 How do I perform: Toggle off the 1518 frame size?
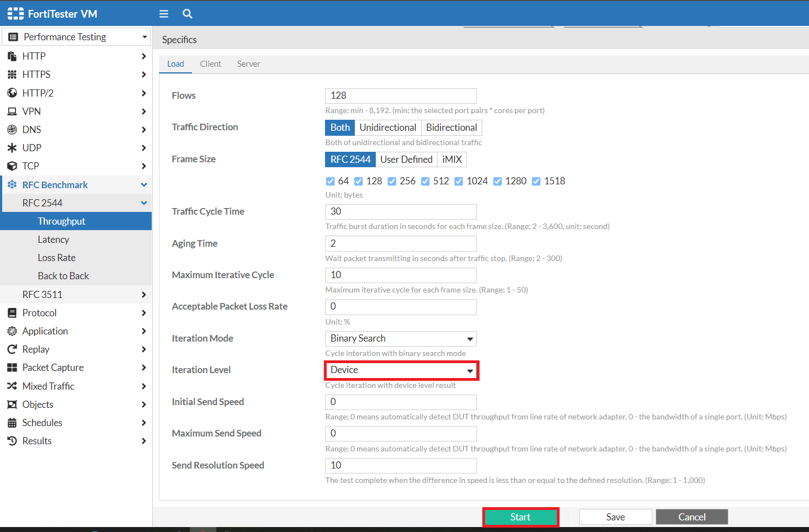536,180
